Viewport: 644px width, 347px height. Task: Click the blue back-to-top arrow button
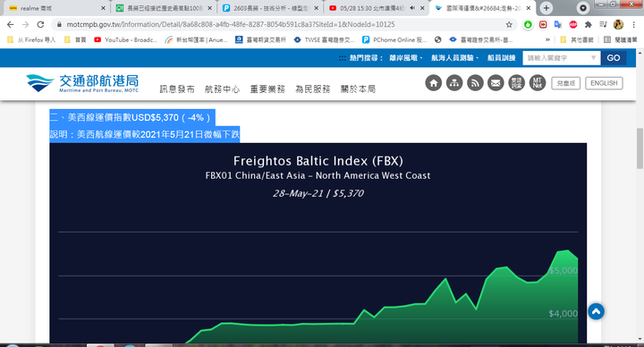(x=596, y=312)
